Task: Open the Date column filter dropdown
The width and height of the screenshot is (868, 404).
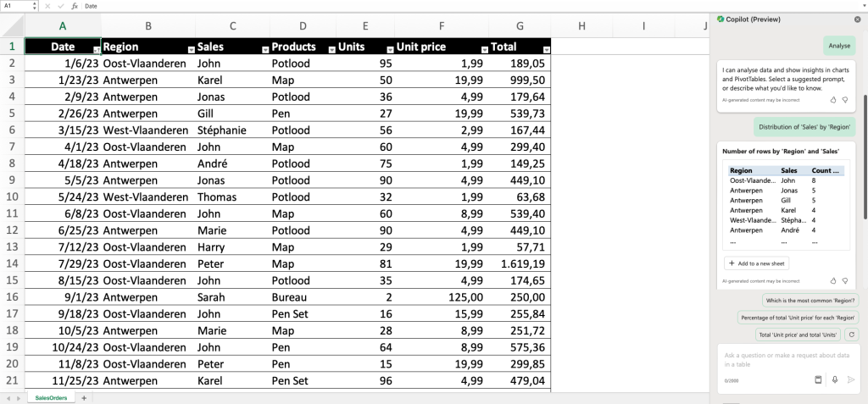Action: [96, 50]
